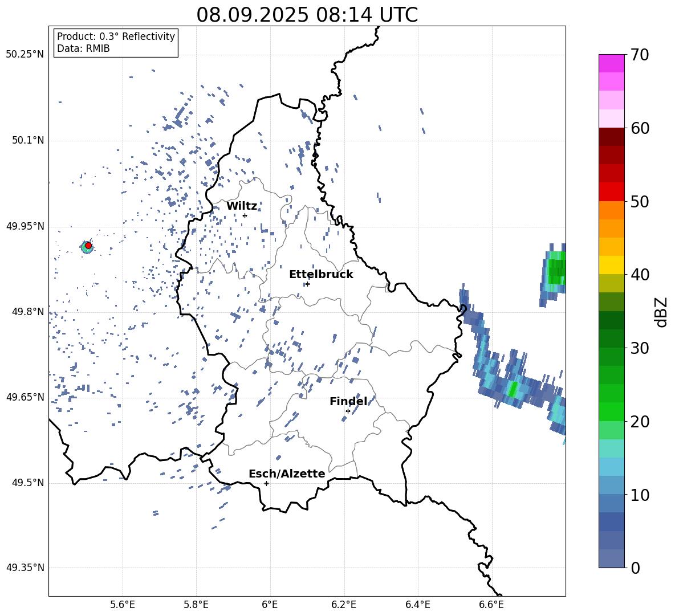Click the yellow 40 dBZ colorbar swatch
This screenshot has height=616, width=675.
[x=611, y=266]
